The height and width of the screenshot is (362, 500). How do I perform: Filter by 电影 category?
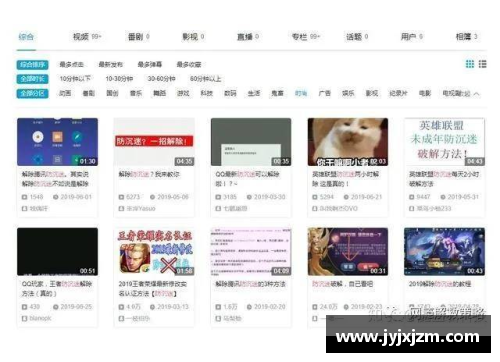(x=425, y=94)
